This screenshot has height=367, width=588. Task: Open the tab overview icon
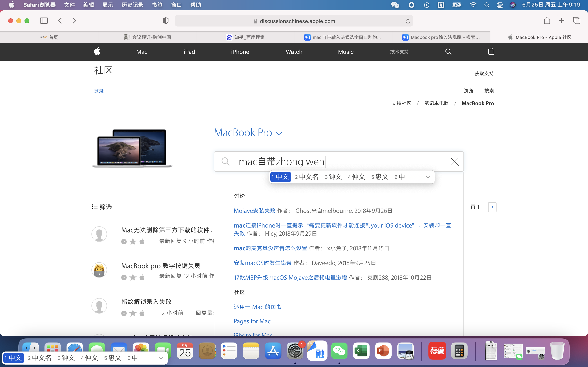coord(576,21)
